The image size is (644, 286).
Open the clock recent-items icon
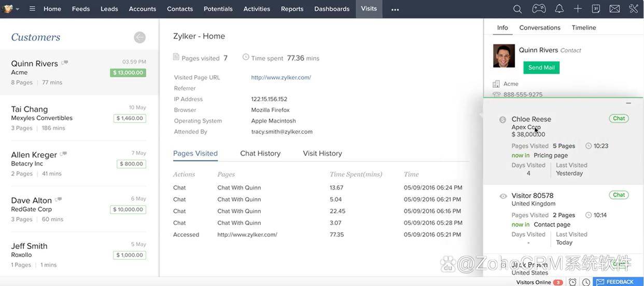(x=586, y=282)
